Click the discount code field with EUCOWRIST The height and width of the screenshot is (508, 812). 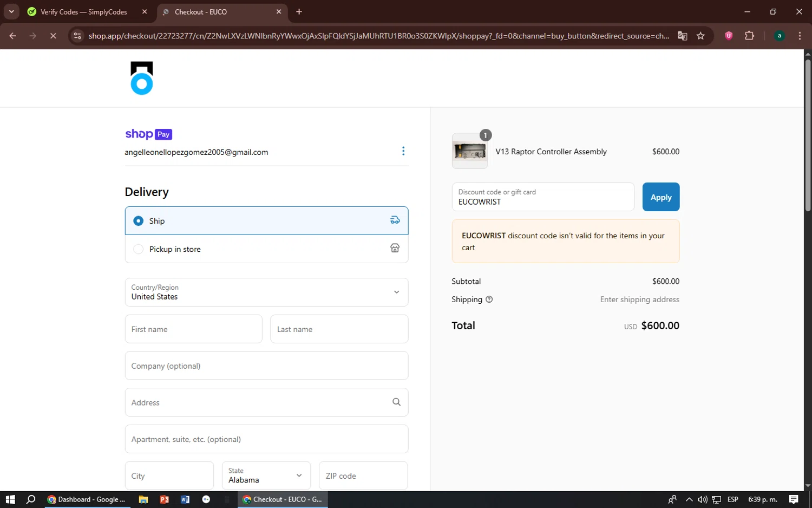click(543, 197)
